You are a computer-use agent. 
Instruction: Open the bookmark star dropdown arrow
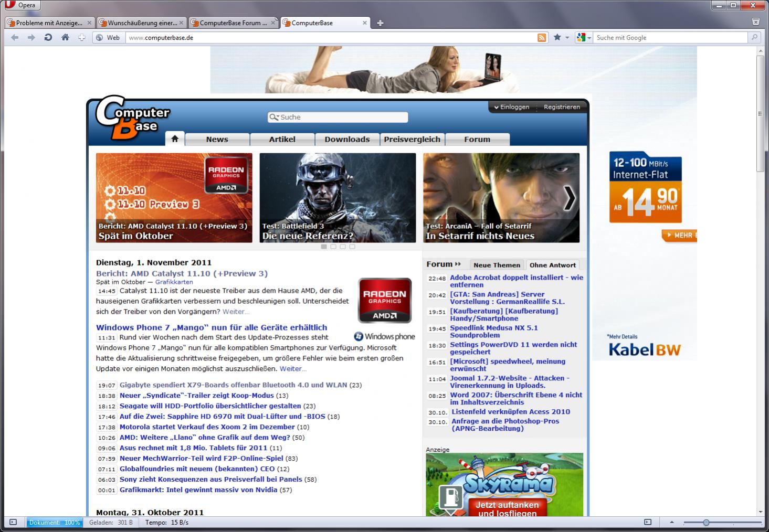[567, 38]
